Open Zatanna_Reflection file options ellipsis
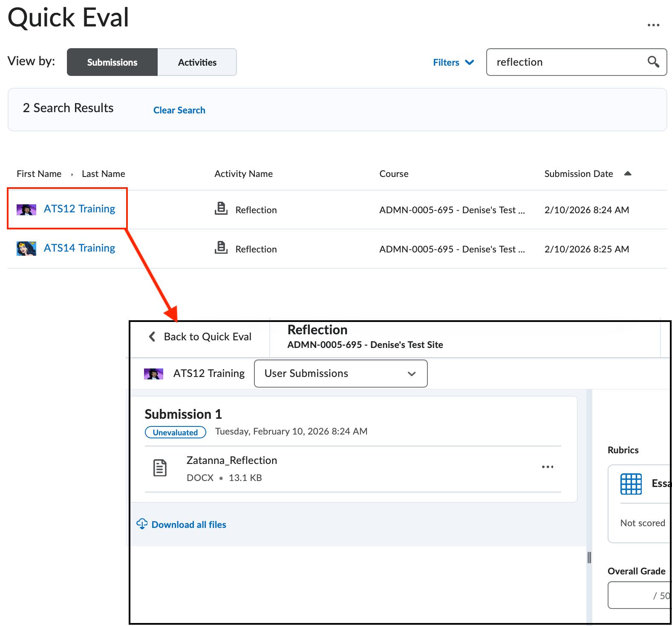This screenshot has height=626, width=672. pos(547,467)
